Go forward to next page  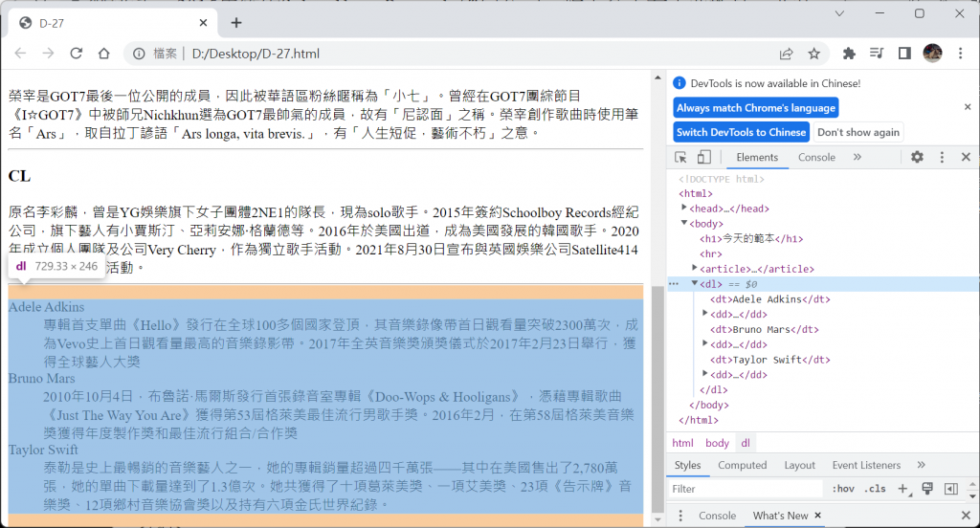[48, 54]
